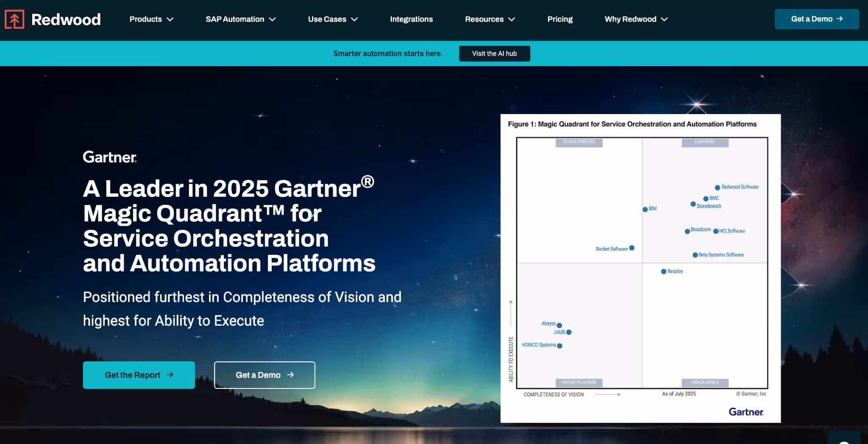This screenshot has height=444, width=868.
Task: Click the Gartner logo above the headline
Action: [110, 157]
